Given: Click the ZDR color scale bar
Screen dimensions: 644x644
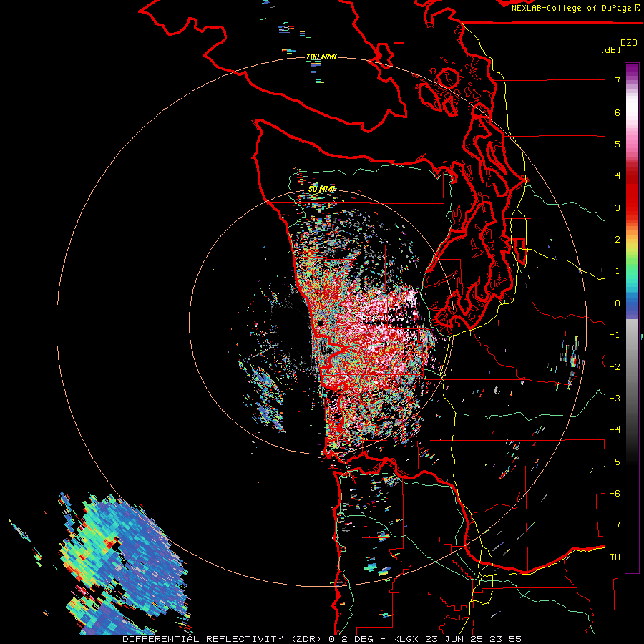Looking at the screenshot, I should pos(632,318).
